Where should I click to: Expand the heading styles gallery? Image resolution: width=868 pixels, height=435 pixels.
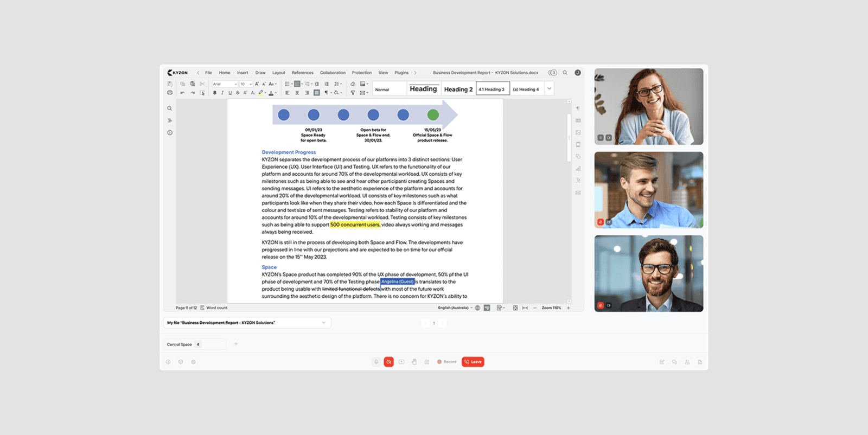tap(549, 88)
